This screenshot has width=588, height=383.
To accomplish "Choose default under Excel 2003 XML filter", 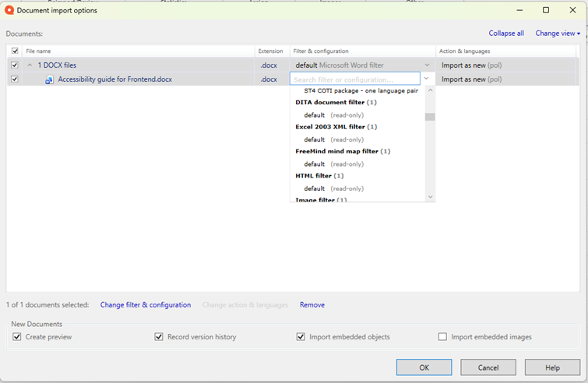I will [x=334, y=139].
